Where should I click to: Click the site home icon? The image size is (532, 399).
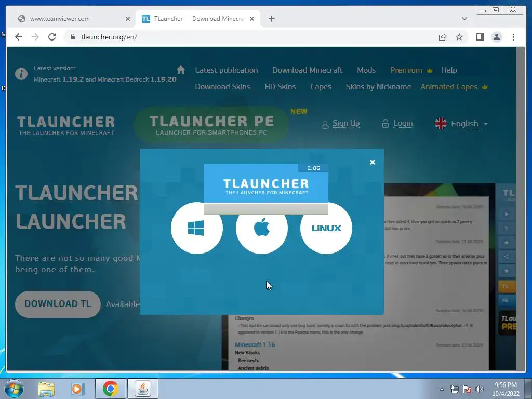click(x=181, y=70)
